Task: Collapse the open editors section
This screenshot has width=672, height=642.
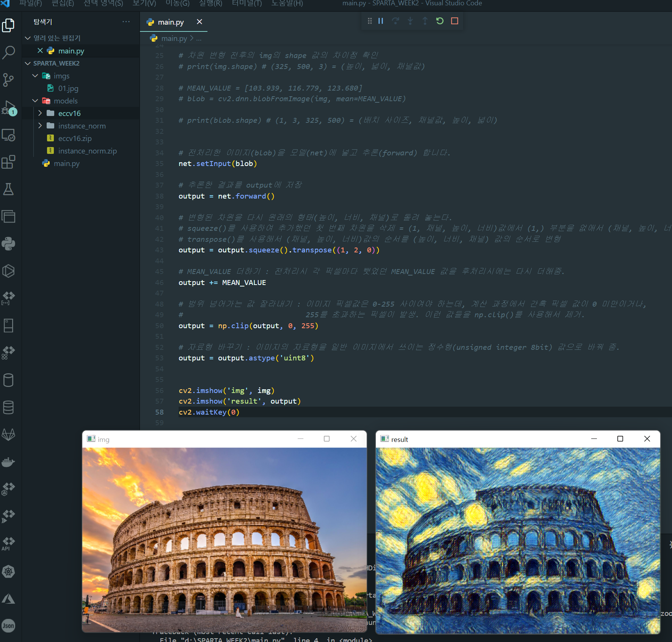Action: [x=28, y=38]
